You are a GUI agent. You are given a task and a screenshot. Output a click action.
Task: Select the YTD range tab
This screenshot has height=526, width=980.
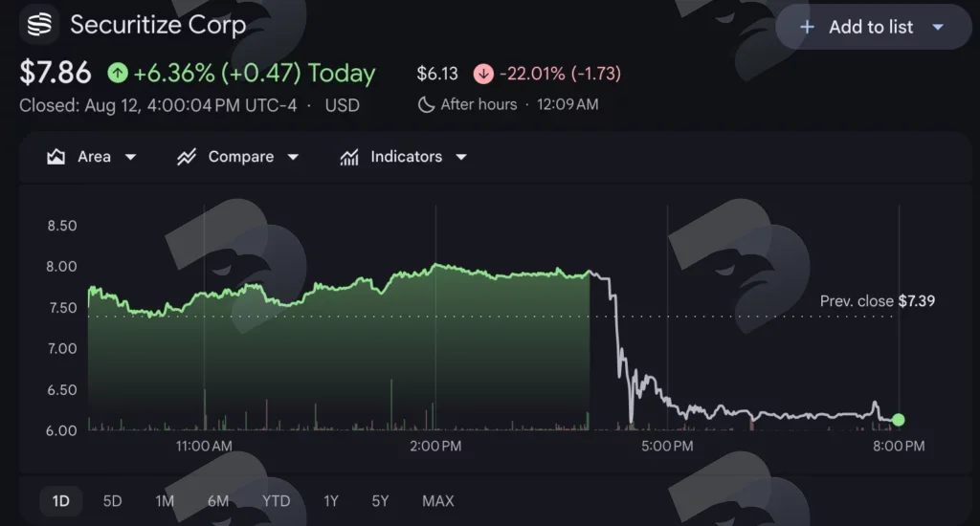coord(276,501)
